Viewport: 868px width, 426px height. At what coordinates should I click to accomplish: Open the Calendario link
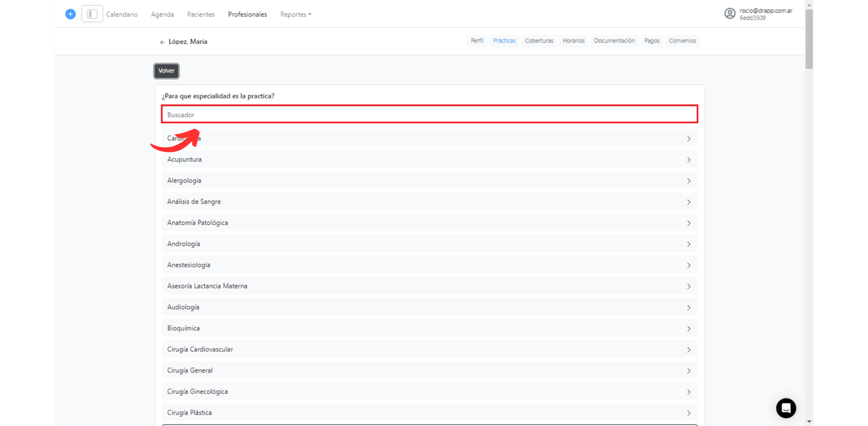coord(122,15)
